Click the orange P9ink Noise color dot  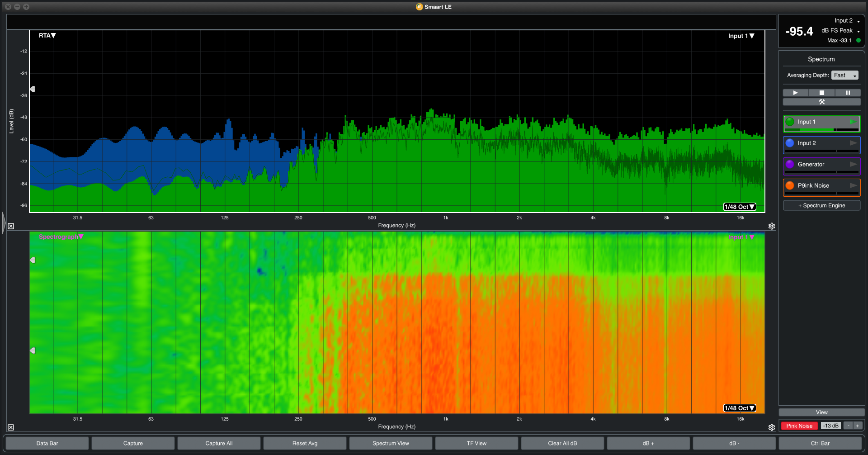(x=790, y=185)
